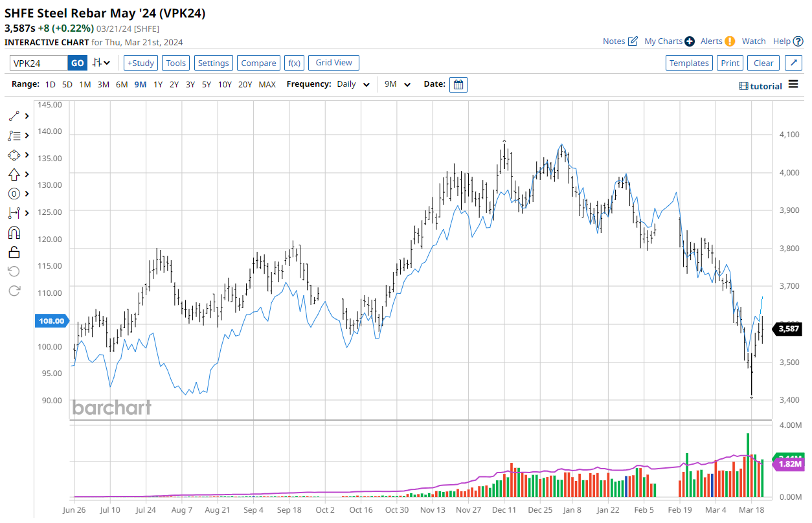812x523 pixels.
Task: Click the GO button
Action: pos(78,63)
